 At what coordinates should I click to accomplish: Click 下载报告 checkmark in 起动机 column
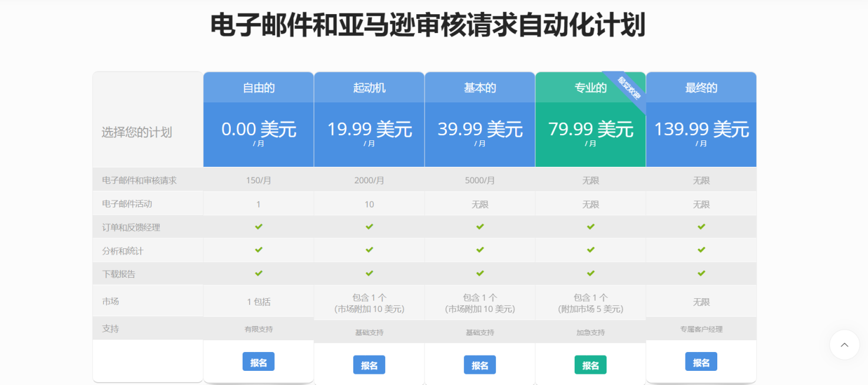click(x=369, y=274)
